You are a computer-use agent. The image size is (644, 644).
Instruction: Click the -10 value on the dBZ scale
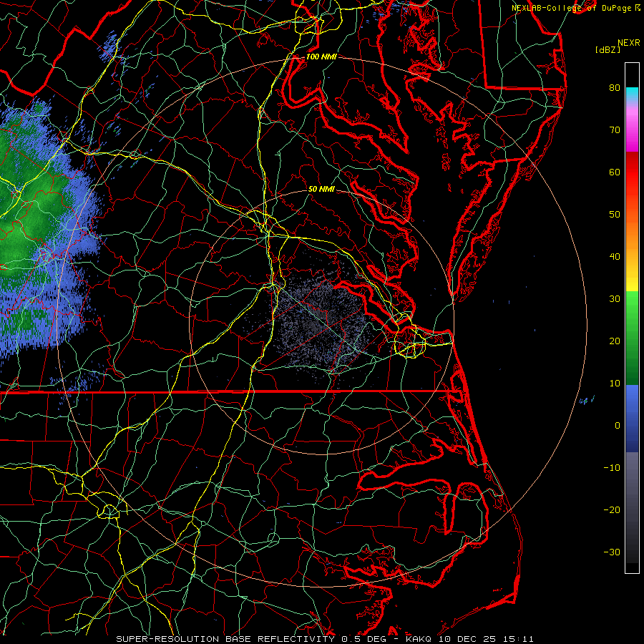(612, 468)
